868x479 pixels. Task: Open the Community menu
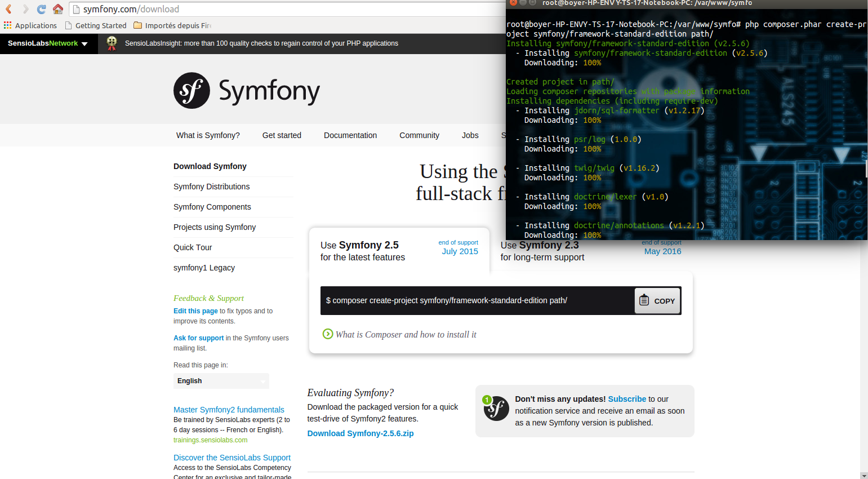419,135
